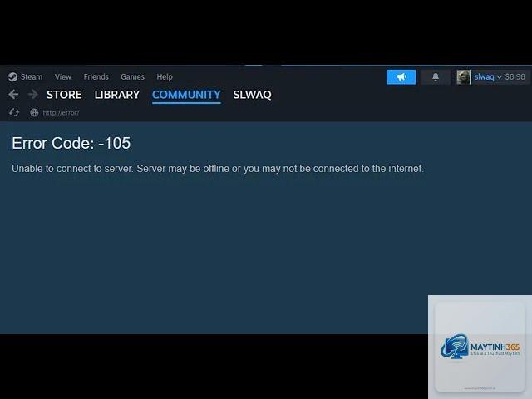The image size is (532, 399).
Task: Open notifications bell
Action: click(436, 77)
